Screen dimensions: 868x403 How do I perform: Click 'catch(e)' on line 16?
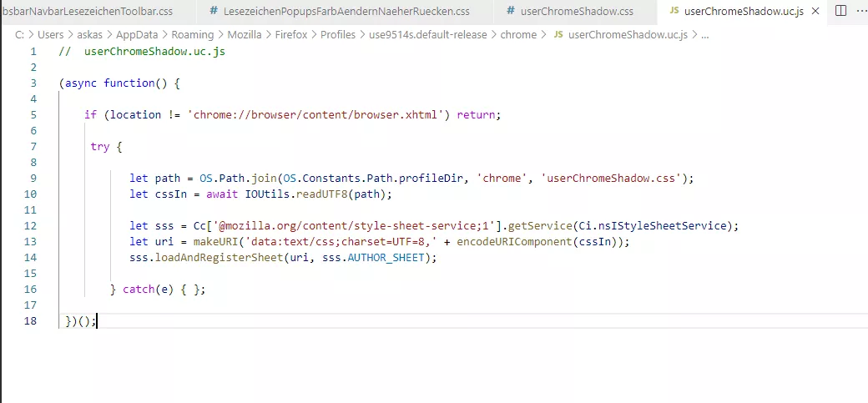[149, 290]
